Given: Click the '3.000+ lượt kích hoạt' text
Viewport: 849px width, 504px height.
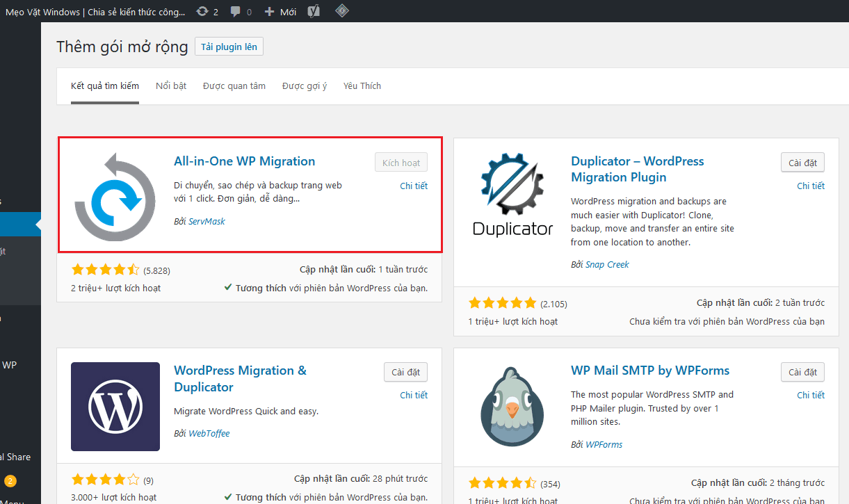Looking at the screenshot, I should tap(115, 498).
